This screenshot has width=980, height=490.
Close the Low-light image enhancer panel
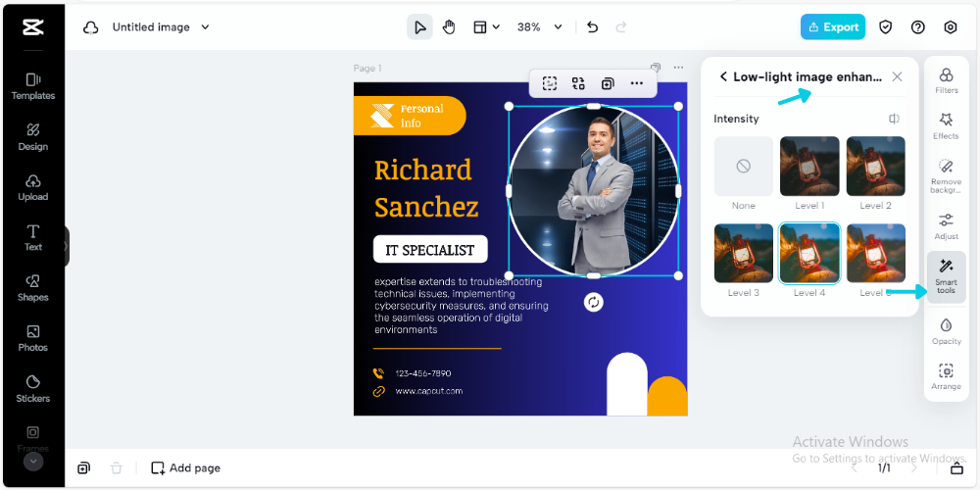tap(897, 76)
